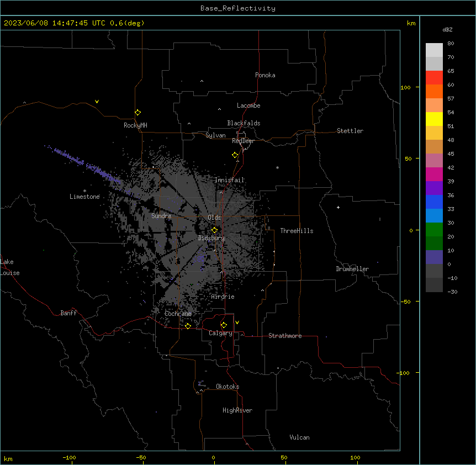Click the Strathmore city label
The width and height of the screenshot is (476, 465).
point(285,336)
